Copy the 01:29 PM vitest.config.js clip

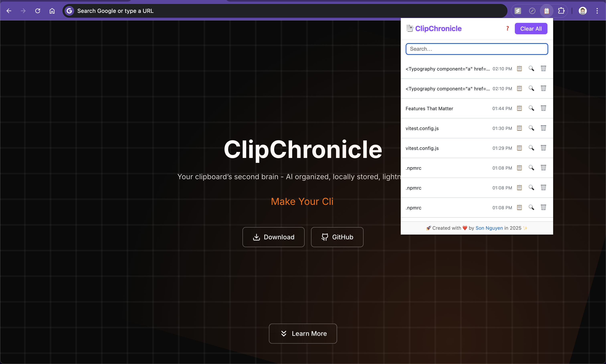(519, 148)
